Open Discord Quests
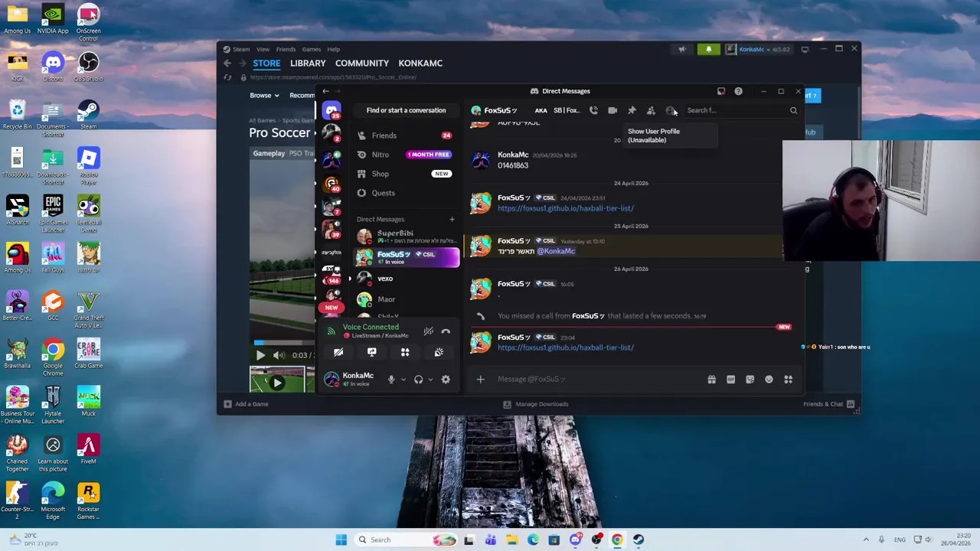The width and height of the screenshot is (980, 551). click(406, 193)
